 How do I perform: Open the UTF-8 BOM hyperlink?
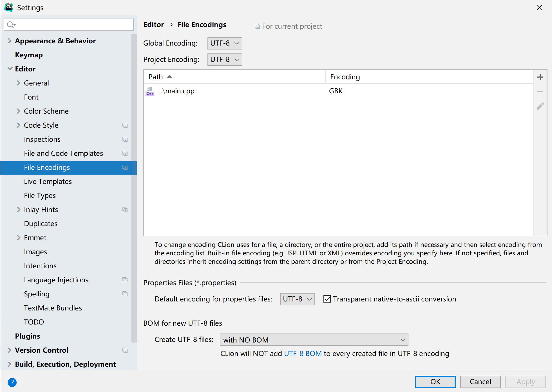click(x=303, y=353)
